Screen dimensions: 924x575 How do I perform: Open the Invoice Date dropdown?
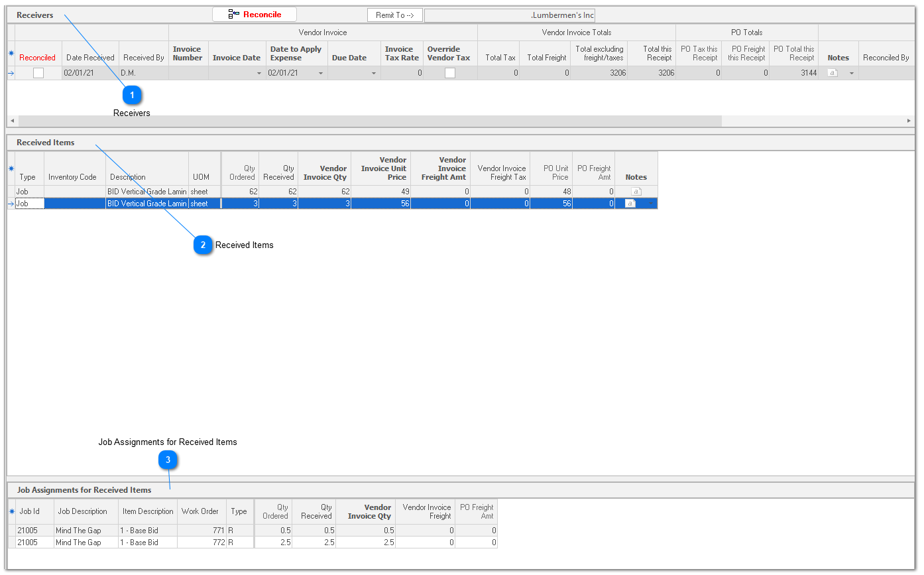click(259, 73)
